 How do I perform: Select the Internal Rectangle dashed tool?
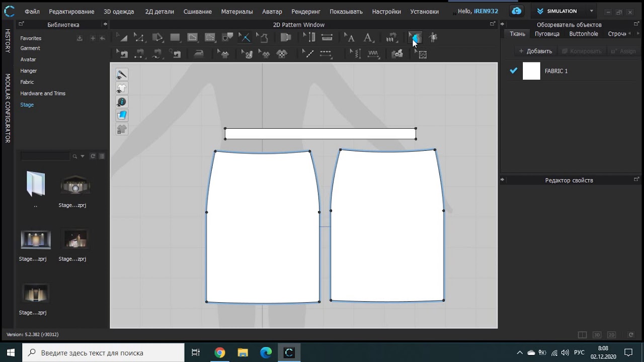(x=210, y=38)
